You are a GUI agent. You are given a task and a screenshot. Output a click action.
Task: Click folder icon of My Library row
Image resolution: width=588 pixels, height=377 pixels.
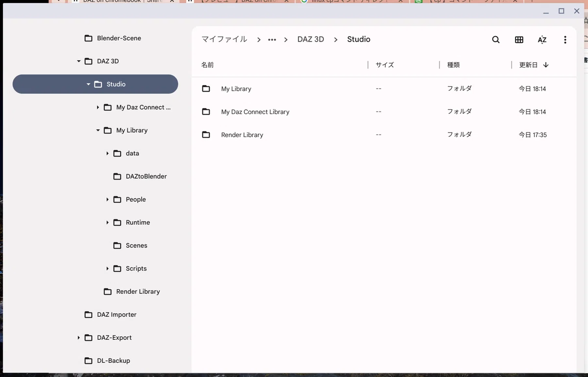206,89
